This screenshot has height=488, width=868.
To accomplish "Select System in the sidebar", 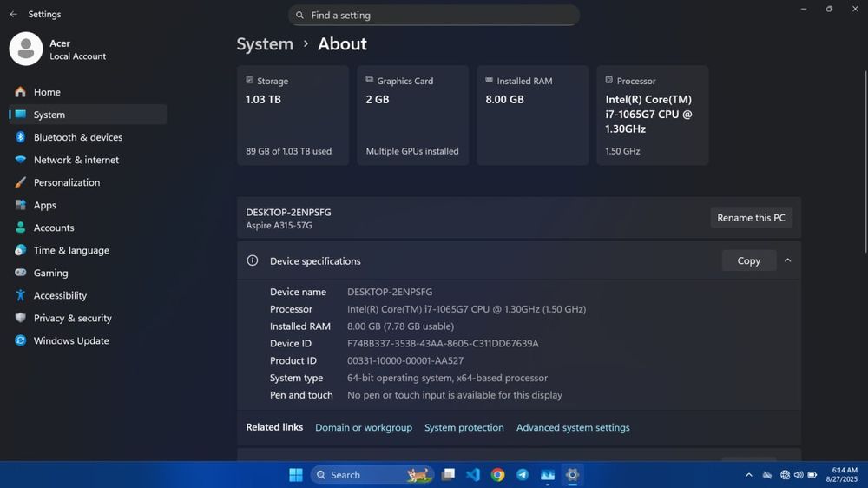I will click(x=88, y=115).
